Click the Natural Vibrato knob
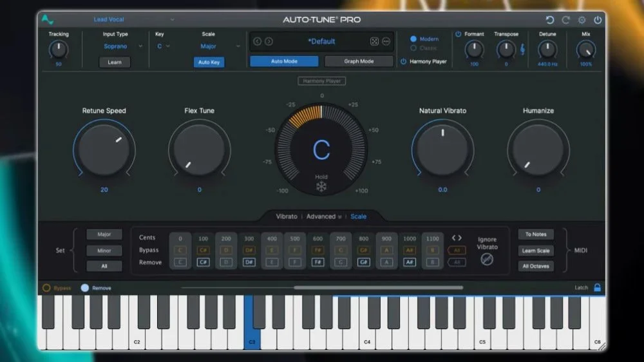The image size is (644, 362). click(x=443, y=150)
